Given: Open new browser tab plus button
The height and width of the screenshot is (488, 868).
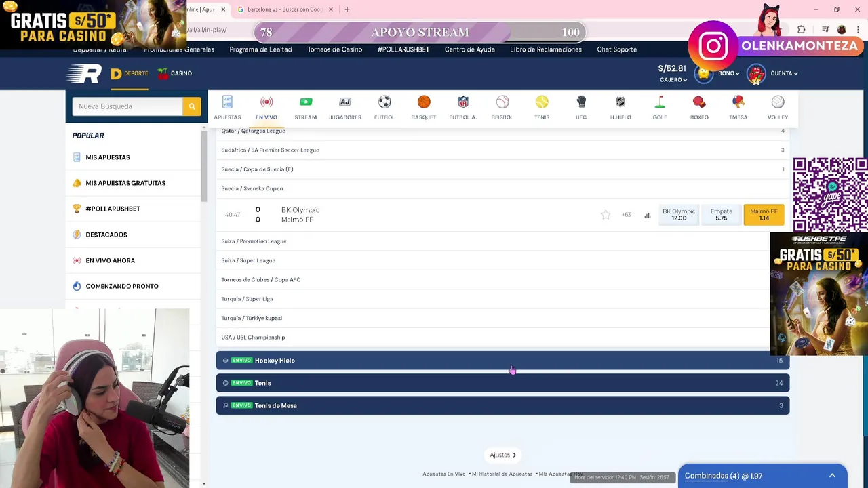Looking at the screenshot, I should (347, 9).
